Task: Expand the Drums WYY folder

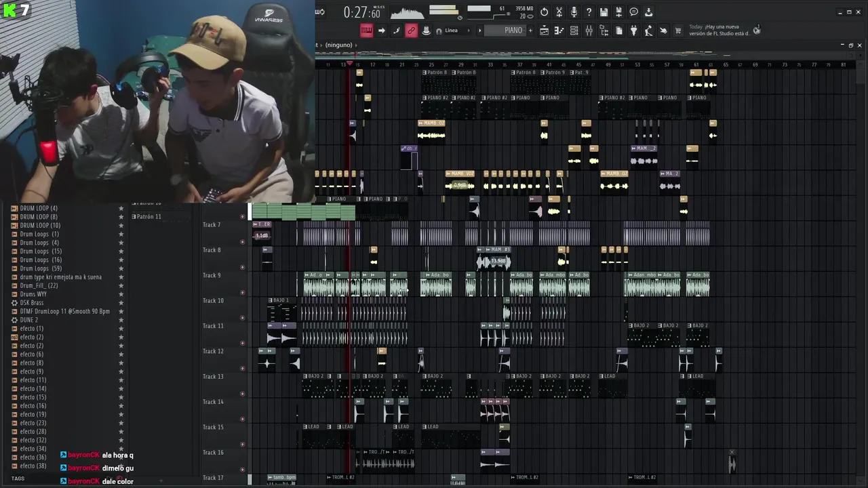Action: (33, 294)
